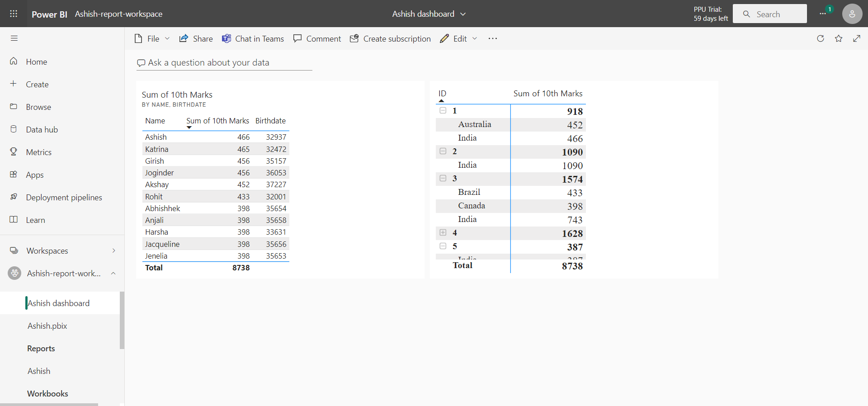Click the Ask a question input box

(224, 63)
